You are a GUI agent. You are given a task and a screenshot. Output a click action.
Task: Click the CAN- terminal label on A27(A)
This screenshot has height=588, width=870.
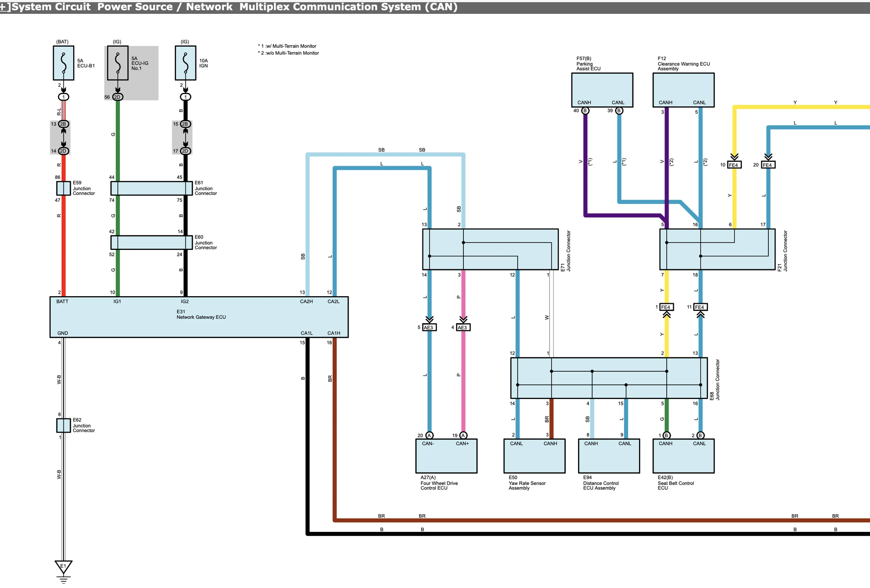pos(428,444)
